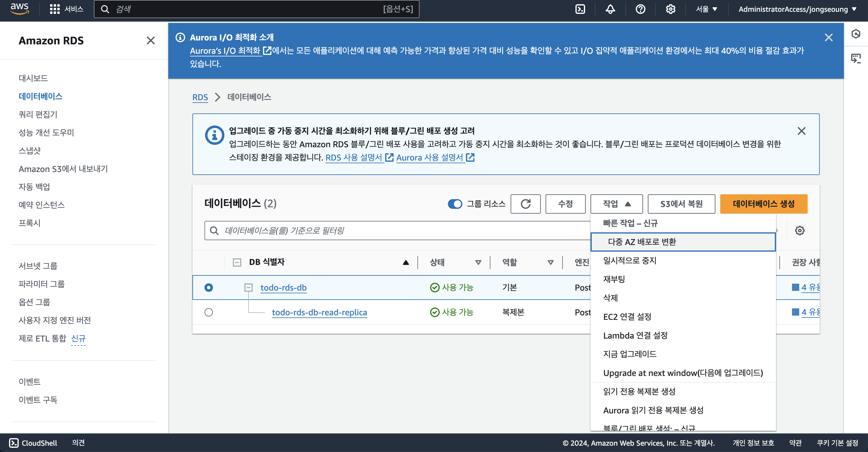Choose 일시적으로 중지 from actions menu

click(x=683, y=261)
